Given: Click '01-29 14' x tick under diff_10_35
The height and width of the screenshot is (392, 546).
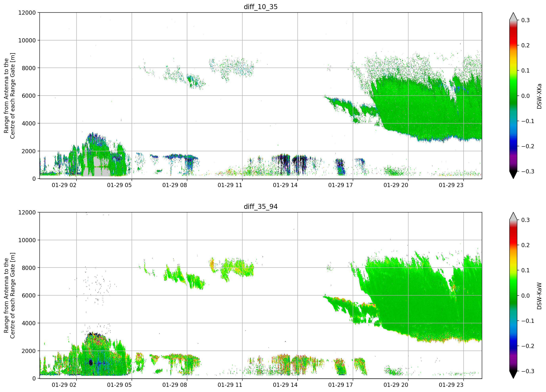Looking at the screenshot, I should coord(285,185).
